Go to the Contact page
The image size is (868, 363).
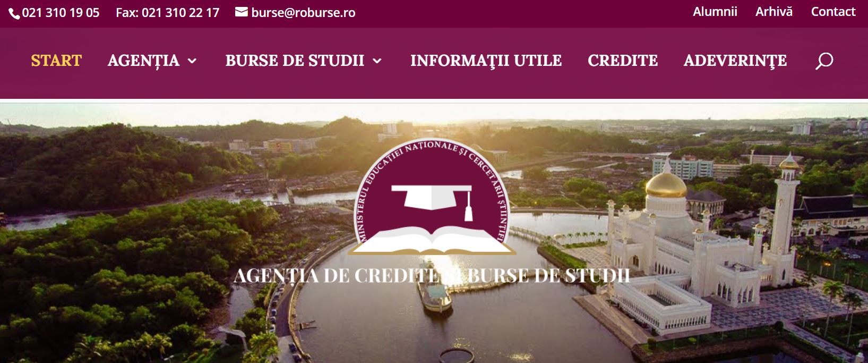click(x=833, y=12)
